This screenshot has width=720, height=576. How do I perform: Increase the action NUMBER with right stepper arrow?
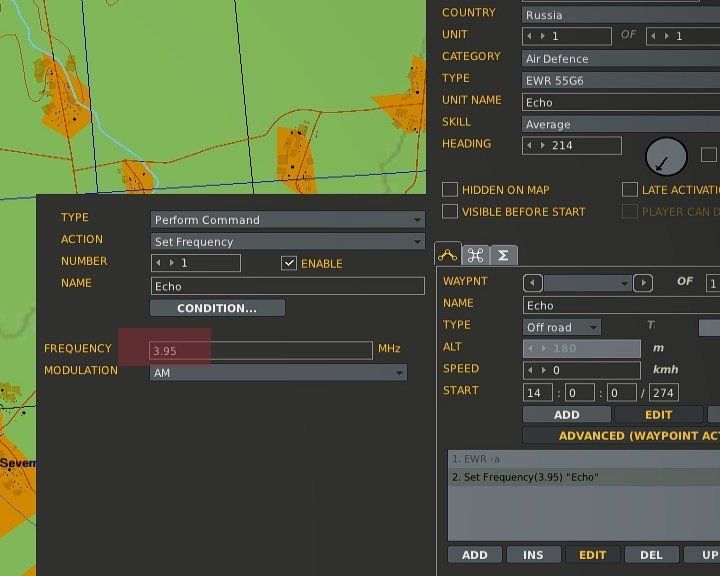tap(172, 263)
